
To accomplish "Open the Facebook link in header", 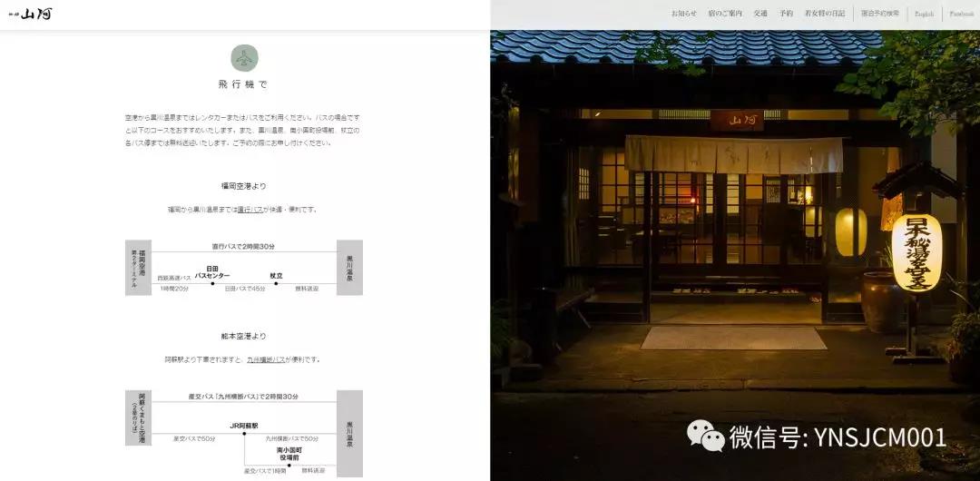I will (x=962, y=14).
